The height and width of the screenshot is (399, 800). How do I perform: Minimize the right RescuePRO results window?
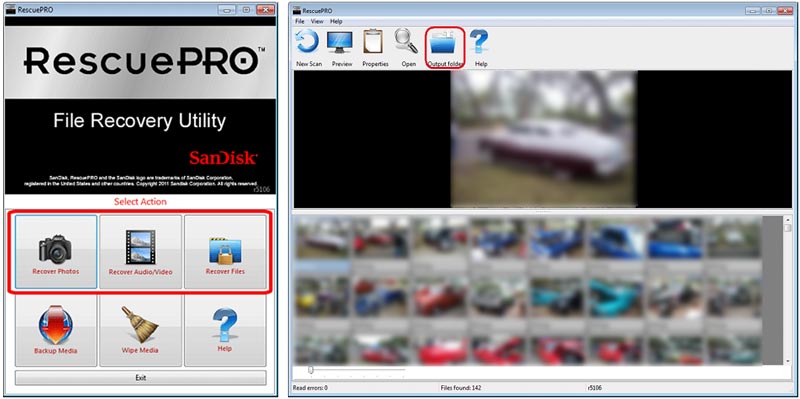click(x=753, y=10)
